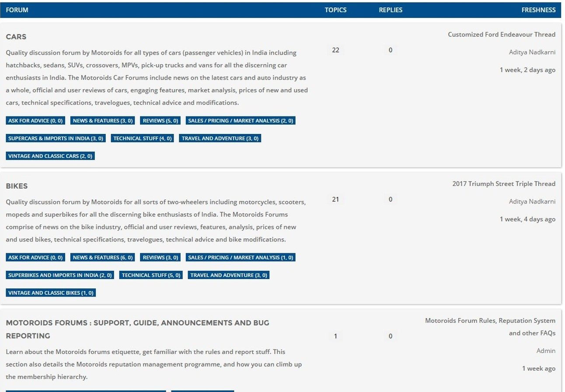Screen dimensions: 565x392
Task: Click '1 week, 4 days ago' freshness link
Action: (527, 219)
